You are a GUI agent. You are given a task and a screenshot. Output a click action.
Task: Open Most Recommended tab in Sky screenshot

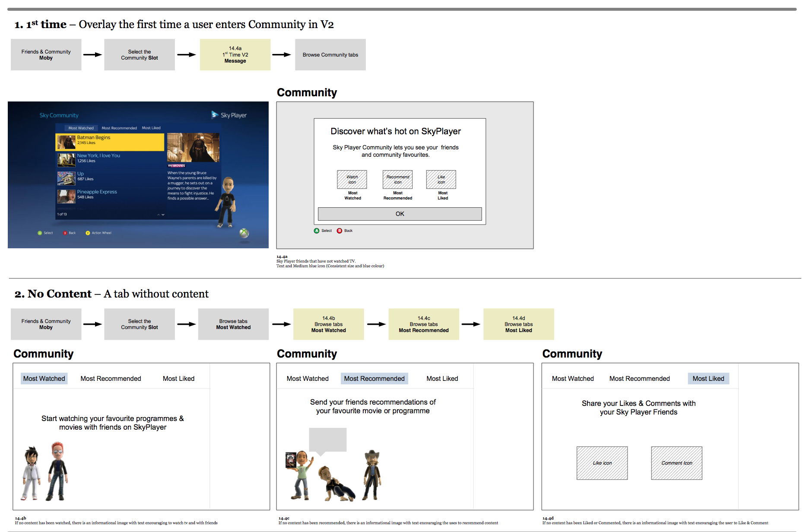pyautogui.click(x=119, y=128)
